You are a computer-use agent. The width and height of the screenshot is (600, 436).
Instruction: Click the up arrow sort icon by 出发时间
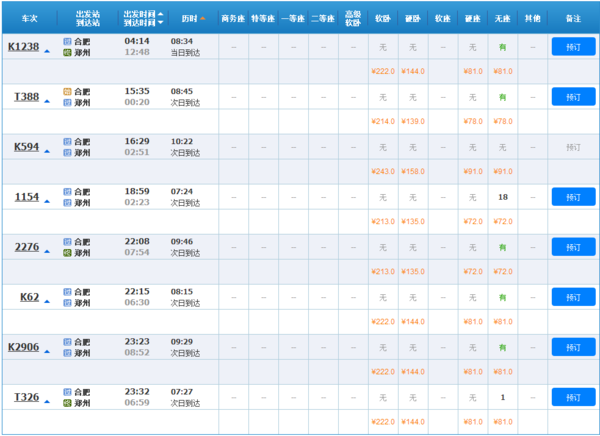(x=160, y=13)
